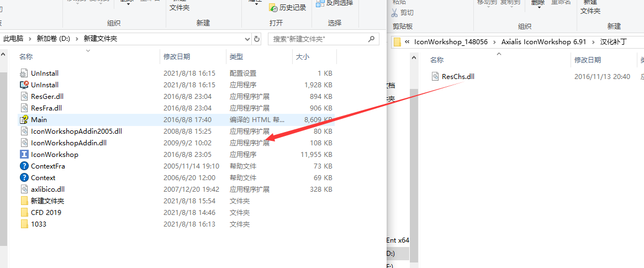Sort by 大小 column header
Image resolution: width=644 pixels, height=268 pixels.
click(303, 57)
